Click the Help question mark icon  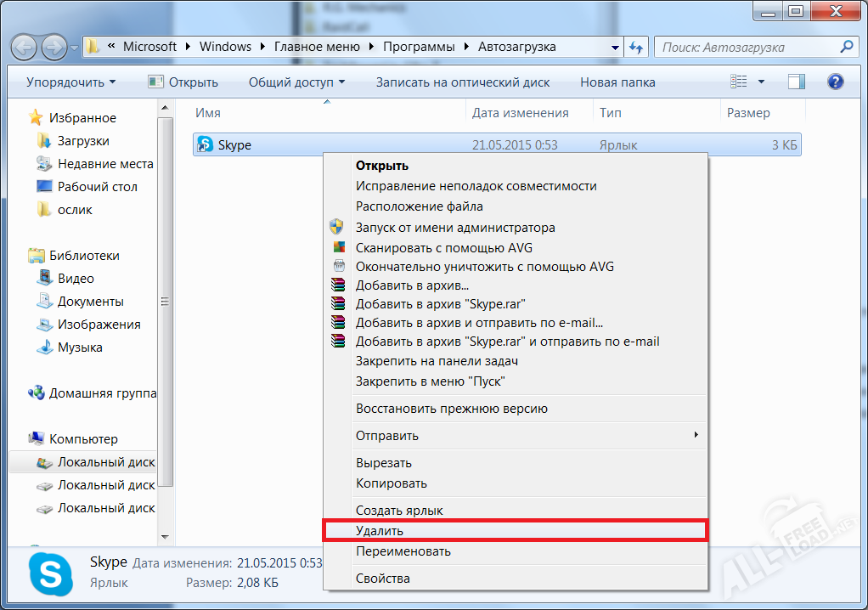coord(835,82)
